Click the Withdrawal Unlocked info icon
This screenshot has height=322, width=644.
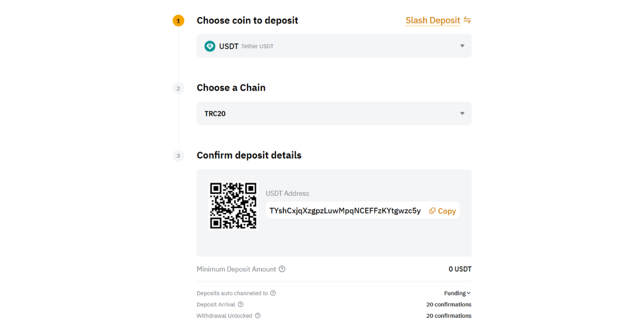pos(258,316)
